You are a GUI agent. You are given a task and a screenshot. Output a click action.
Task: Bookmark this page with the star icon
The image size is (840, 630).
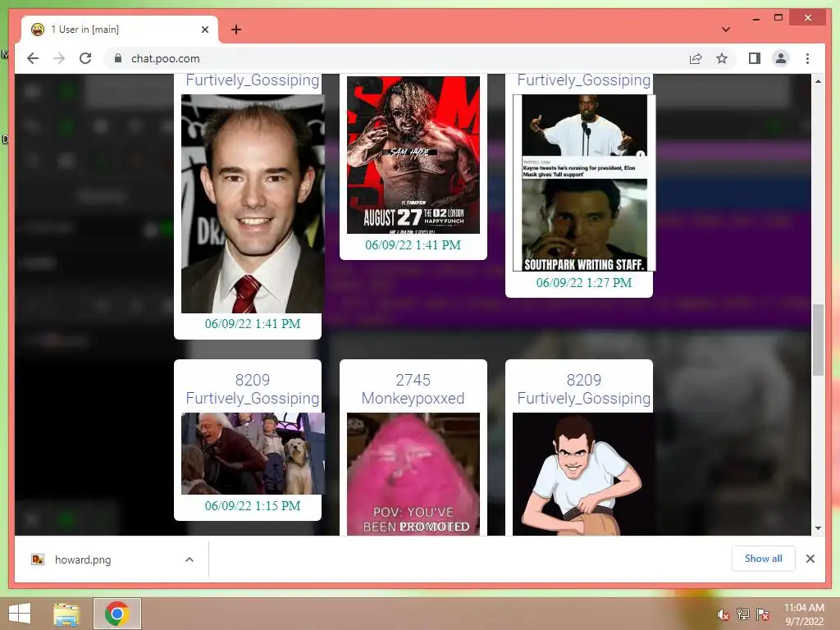coord(722,58)
